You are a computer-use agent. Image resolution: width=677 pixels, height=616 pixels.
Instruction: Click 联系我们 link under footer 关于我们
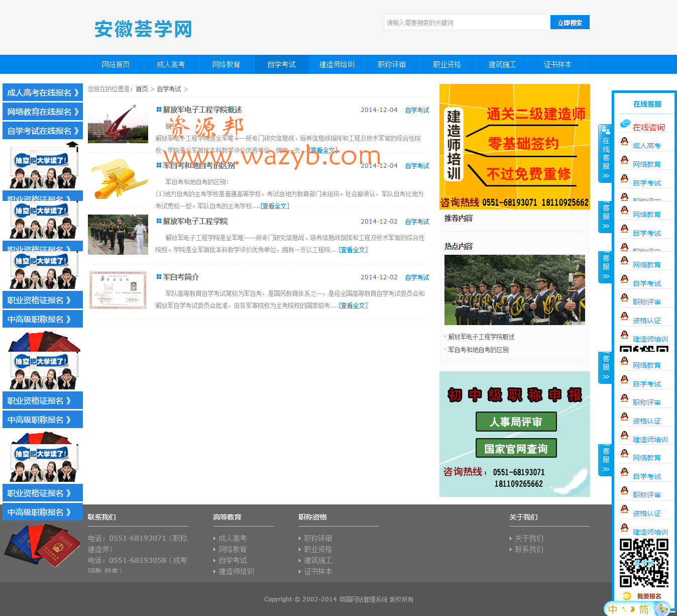tap(529, 549)
